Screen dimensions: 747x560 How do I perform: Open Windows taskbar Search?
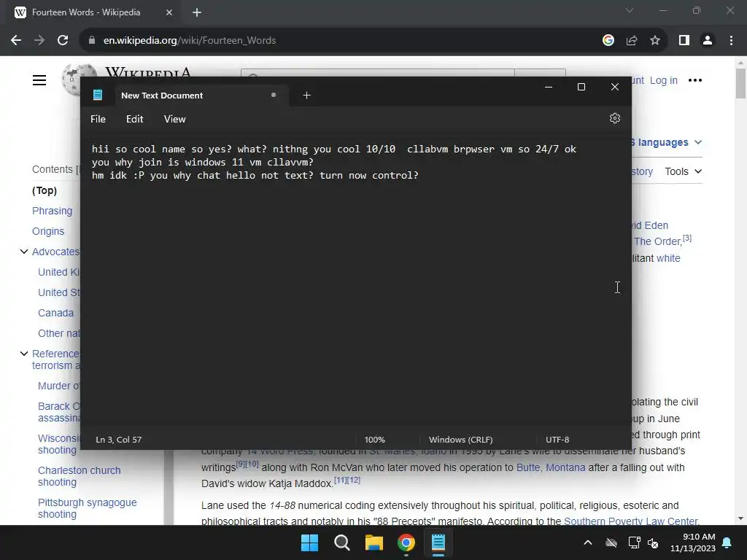(341, 542)
